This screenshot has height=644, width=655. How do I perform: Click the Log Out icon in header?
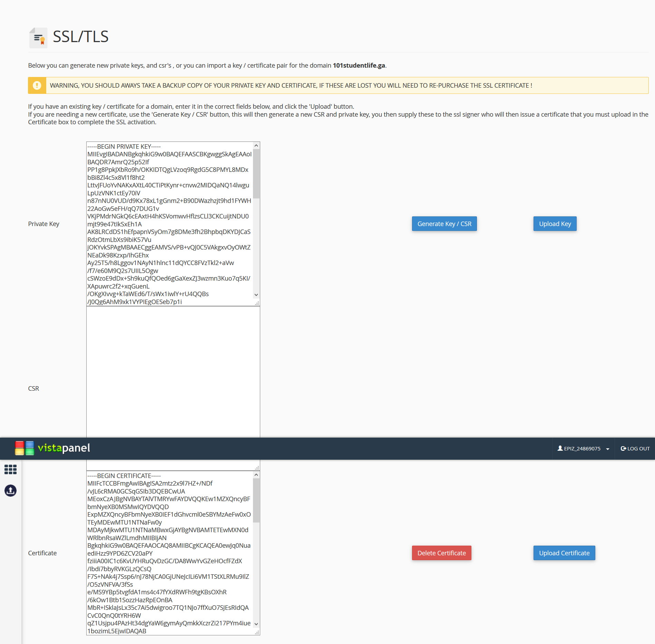pyautogui.click(x=623, y=449)
